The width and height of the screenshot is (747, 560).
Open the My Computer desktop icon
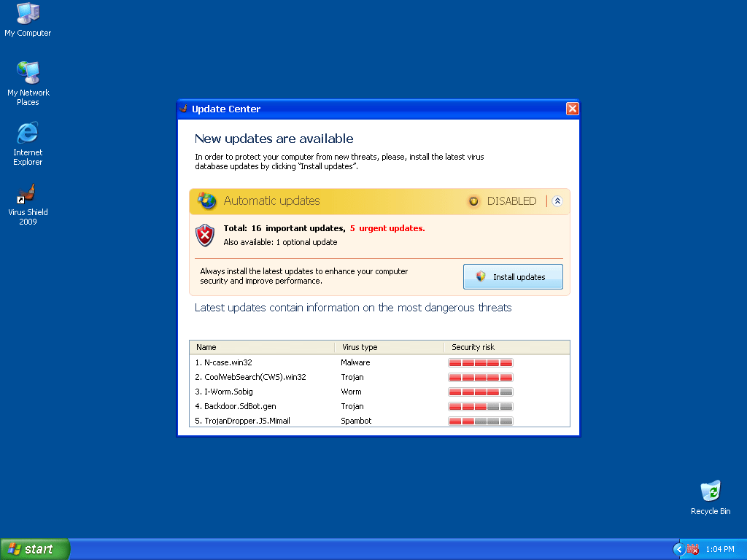(28, 14)
